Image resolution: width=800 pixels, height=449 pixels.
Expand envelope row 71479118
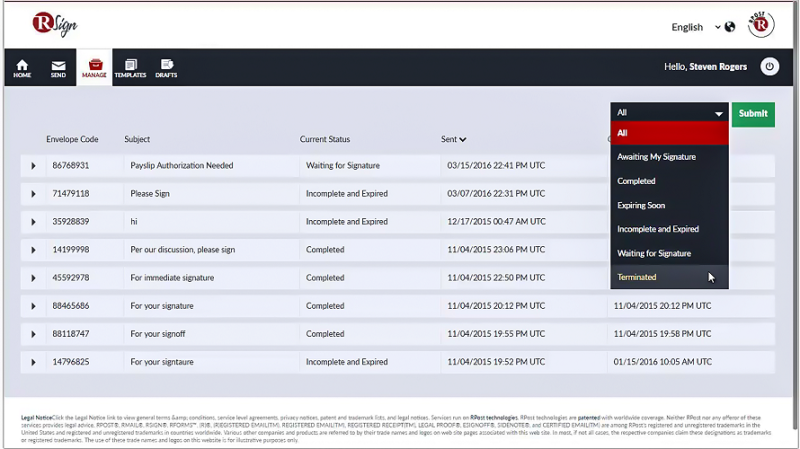33,194
